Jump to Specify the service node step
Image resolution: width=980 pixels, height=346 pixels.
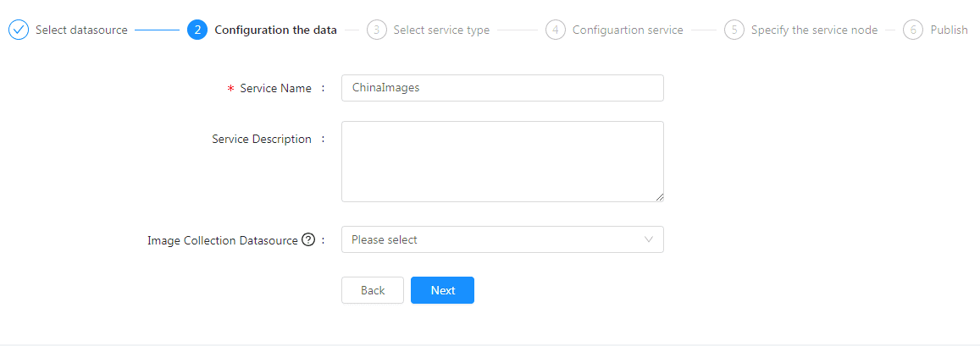[x=814, y=30]
